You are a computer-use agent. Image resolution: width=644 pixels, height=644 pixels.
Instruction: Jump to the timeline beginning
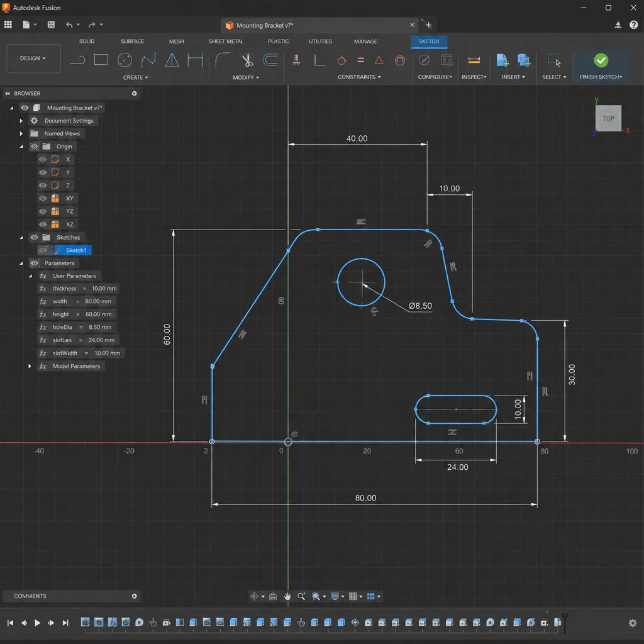click(x=10, y=623)
